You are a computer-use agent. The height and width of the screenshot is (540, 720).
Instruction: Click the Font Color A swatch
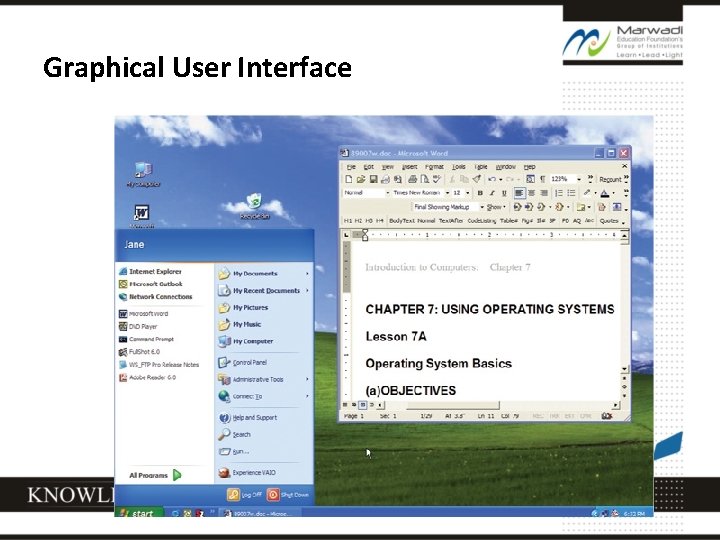click(605, 193)
